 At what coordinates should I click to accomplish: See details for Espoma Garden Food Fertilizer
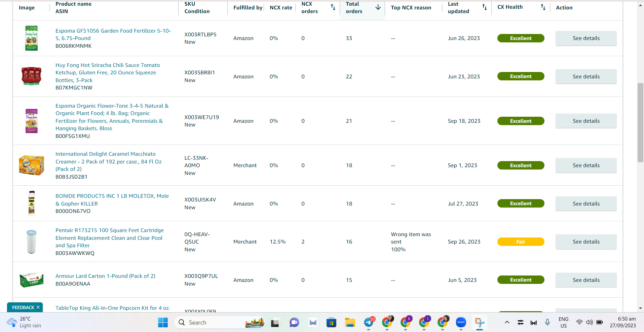(586, 38)
